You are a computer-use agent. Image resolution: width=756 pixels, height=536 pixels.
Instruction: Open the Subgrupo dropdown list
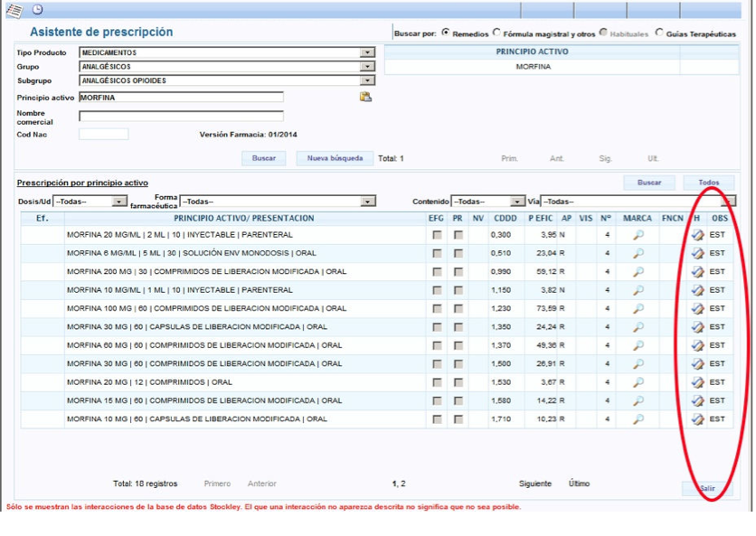click(367, 80)
